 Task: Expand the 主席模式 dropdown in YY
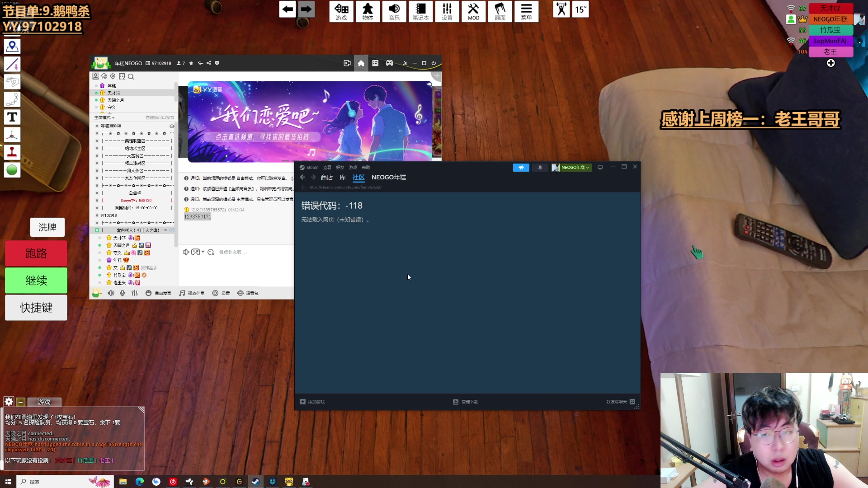tap(104, 118)
